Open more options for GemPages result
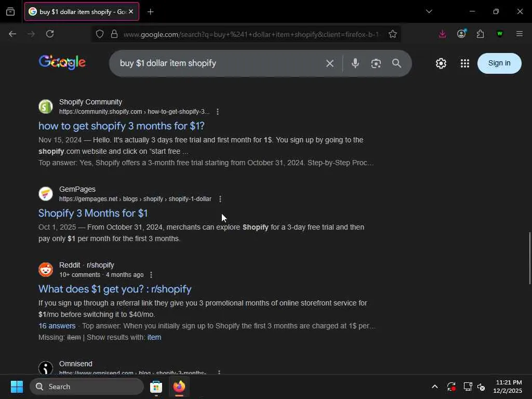 point(220,199)
